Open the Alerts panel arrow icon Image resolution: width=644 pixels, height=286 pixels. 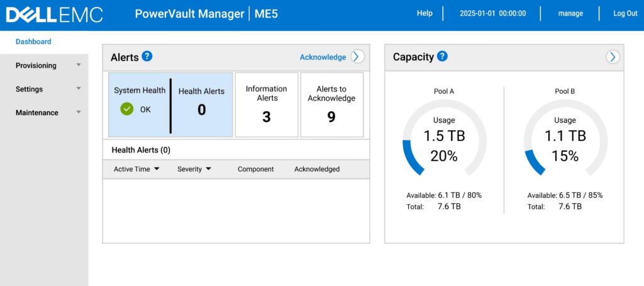click(357, 57)
